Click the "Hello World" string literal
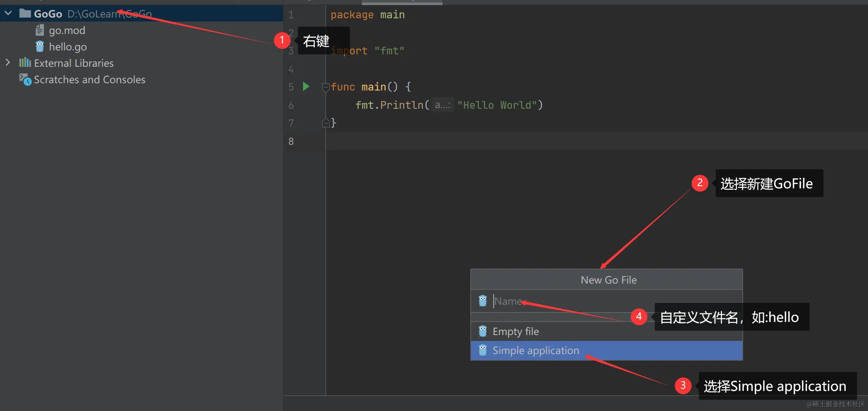The width and height of the screenshot is (868, 411). click(497, 105)
